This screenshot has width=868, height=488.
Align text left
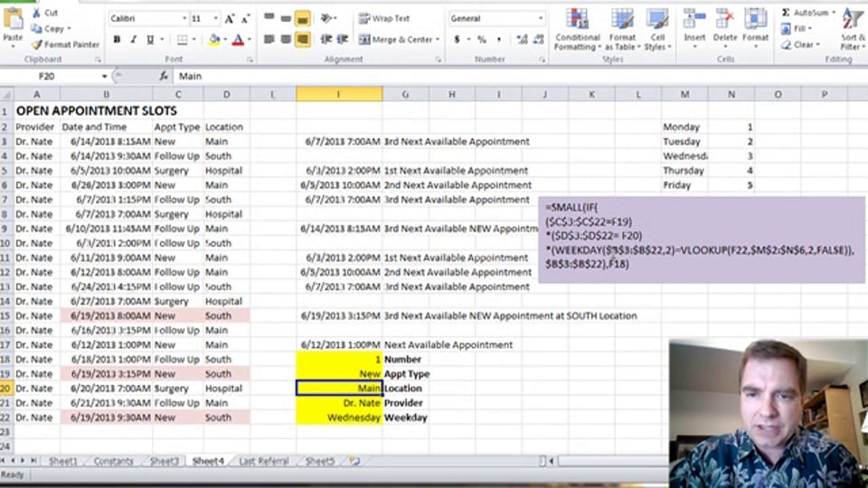point(269,39)
